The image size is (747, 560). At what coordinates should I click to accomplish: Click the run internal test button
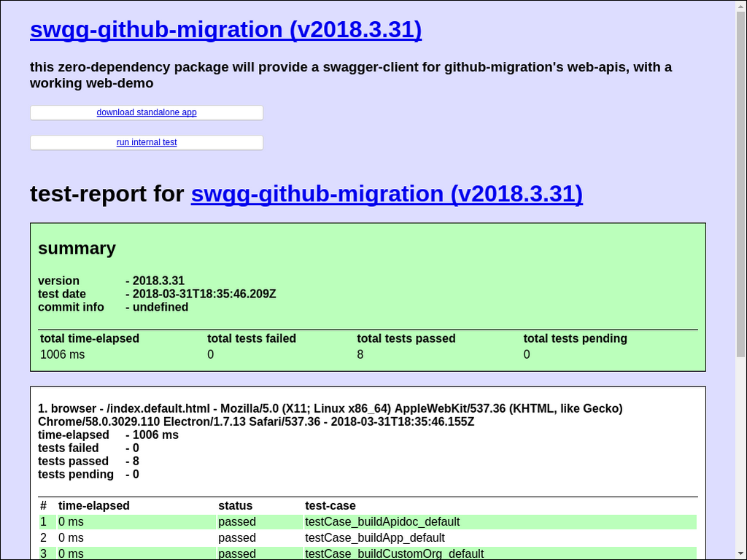point(147,142)
